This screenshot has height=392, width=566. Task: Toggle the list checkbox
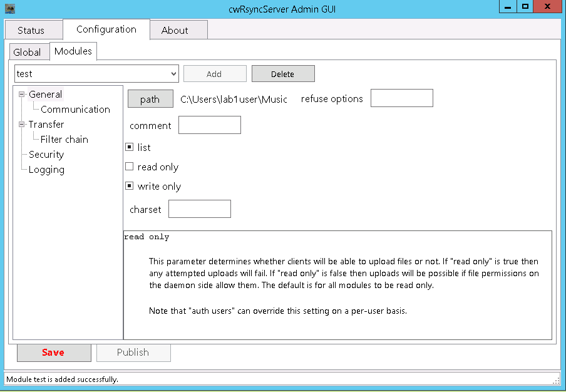tap(128, 147)
